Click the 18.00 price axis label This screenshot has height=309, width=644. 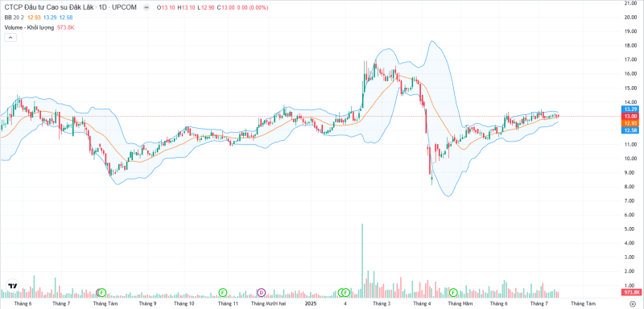pos(630,46)
